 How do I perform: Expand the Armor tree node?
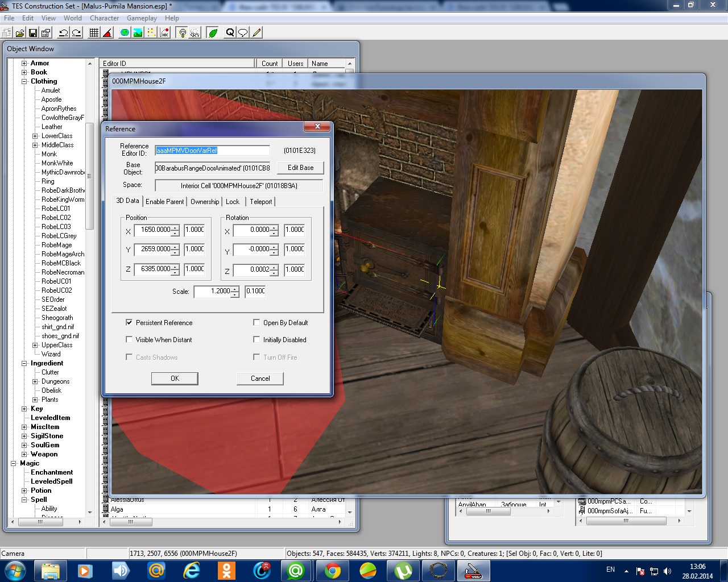coord(24,63)
